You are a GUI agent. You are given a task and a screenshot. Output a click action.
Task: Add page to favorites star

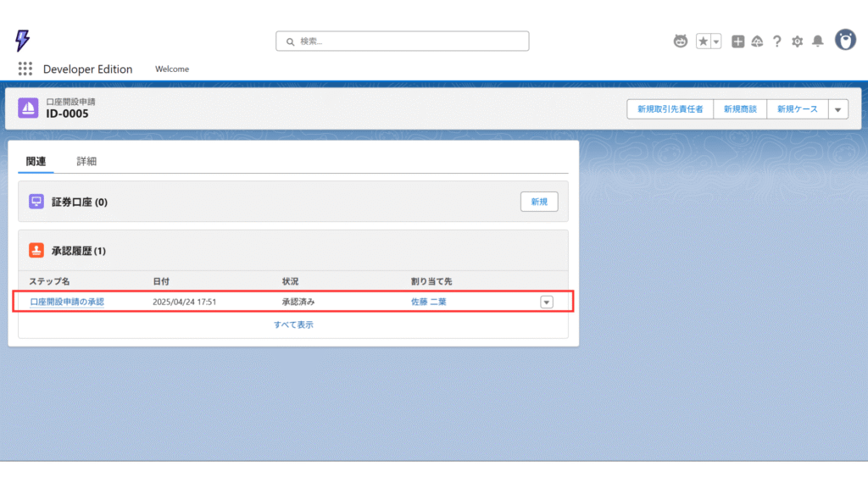coord(703,41)
